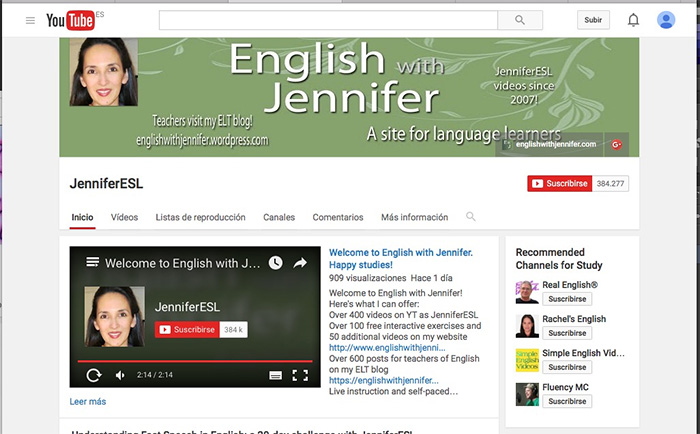Click the search magnifier button

[520, 20]
